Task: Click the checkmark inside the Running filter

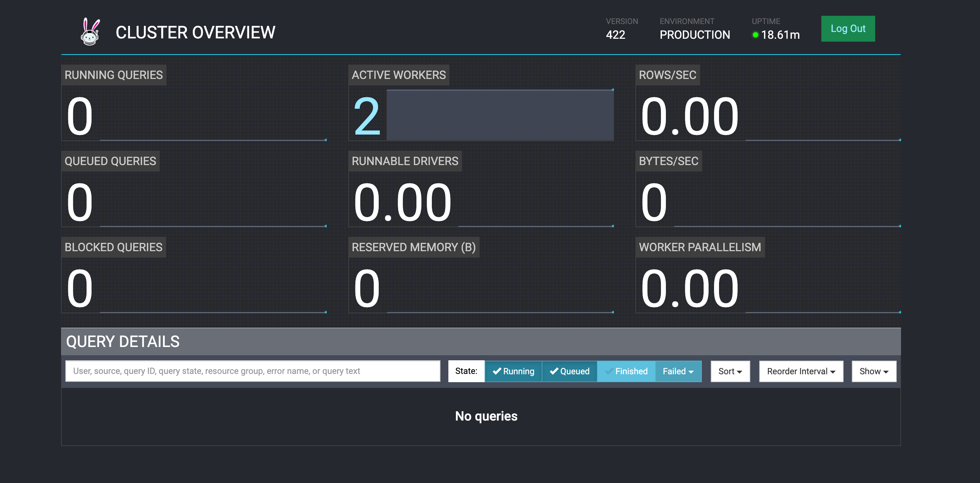Action: click(x=497, y=371)
